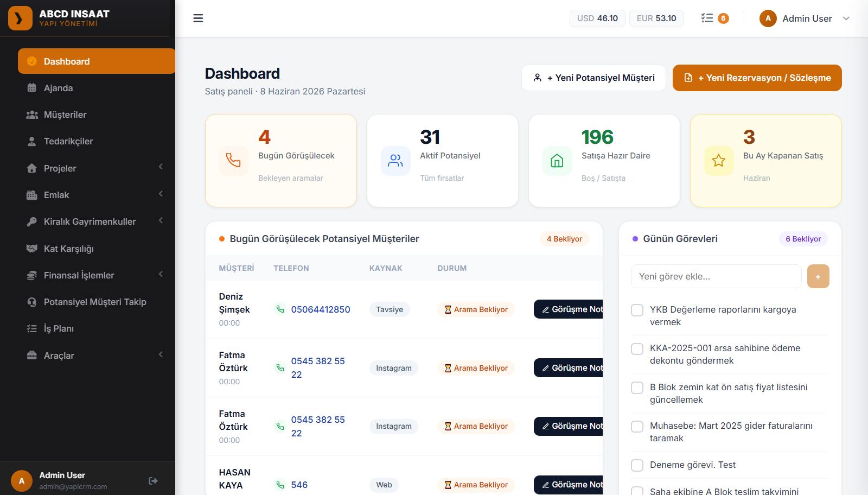Open the Admin User dropdown arrow
The width and height of the screenshot is (868, 495).
coord(846,18)
